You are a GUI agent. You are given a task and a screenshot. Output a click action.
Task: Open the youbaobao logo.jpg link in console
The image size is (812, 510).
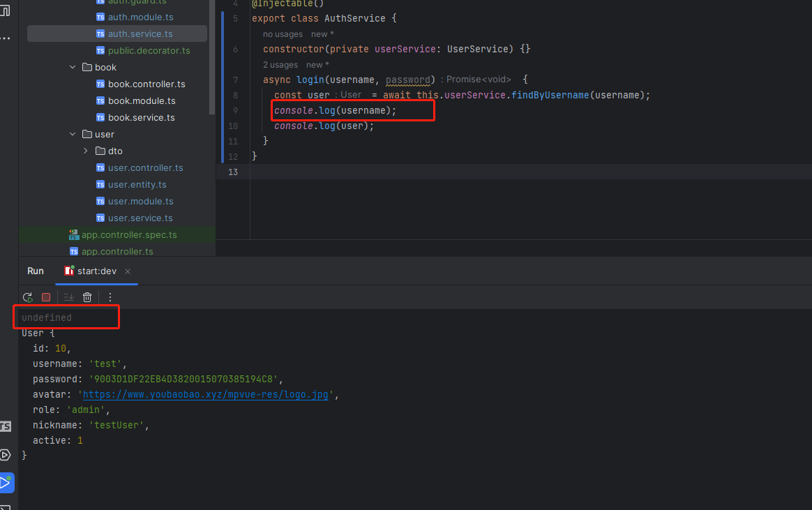206,395
